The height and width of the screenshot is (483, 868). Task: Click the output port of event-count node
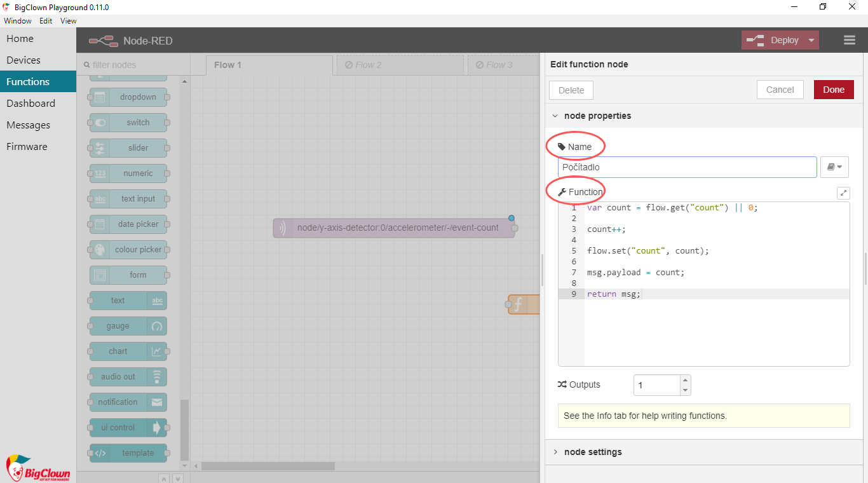click(515, 228)
